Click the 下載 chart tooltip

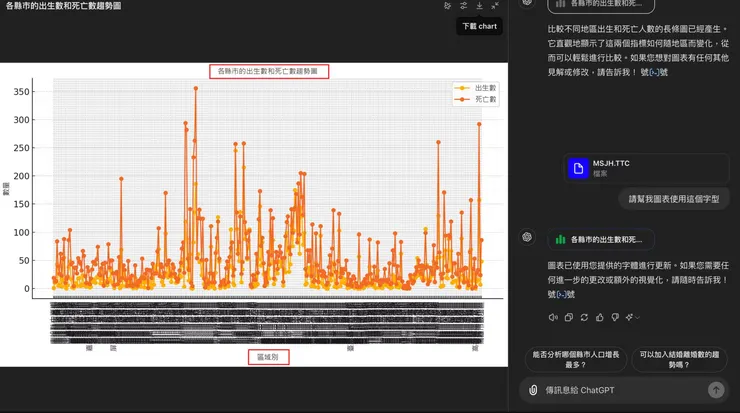tap(479, 26)
